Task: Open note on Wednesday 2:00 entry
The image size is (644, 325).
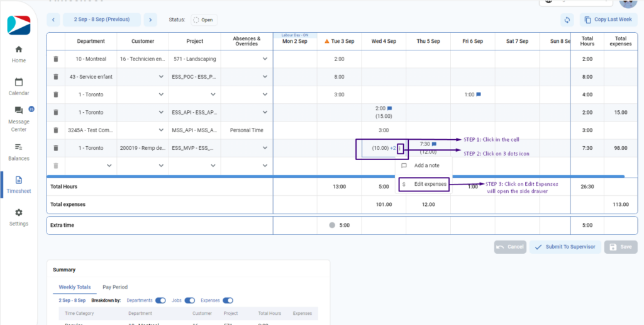Action: [390, 108]
